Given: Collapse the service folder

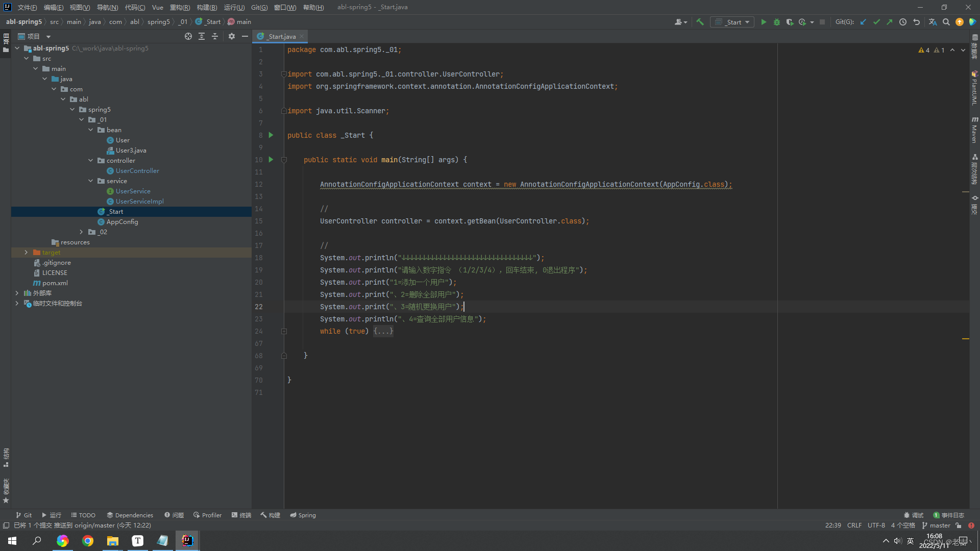Looking at the screenshot, I should [91, 181].
